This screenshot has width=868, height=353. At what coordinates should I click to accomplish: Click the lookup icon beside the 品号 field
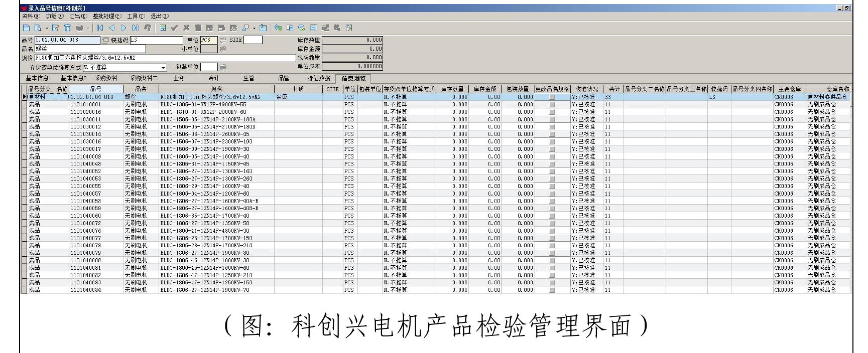point(105,40)
